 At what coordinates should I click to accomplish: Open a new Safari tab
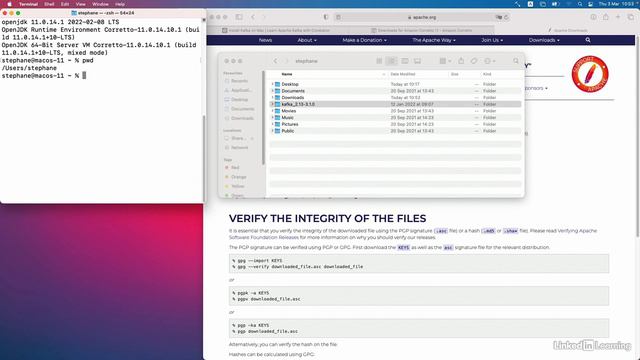pyautogui.click(x=618, y=17)
